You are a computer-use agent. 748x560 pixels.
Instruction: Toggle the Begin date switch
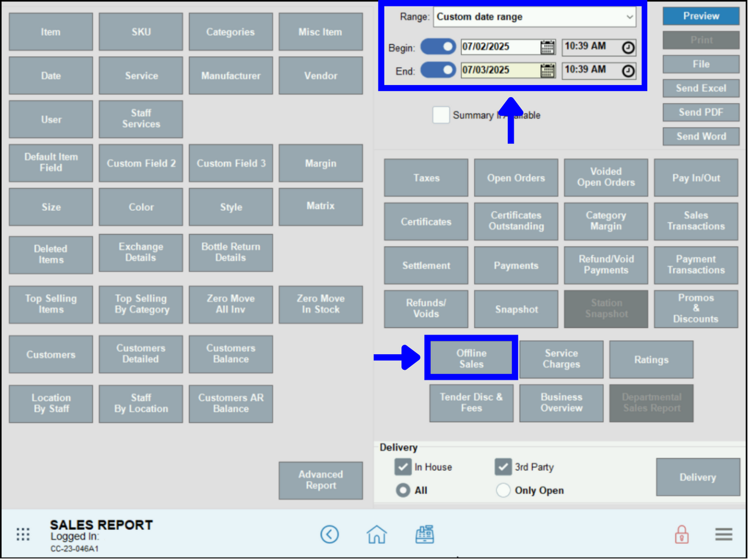pyautogui.click(x=438, y=46)
